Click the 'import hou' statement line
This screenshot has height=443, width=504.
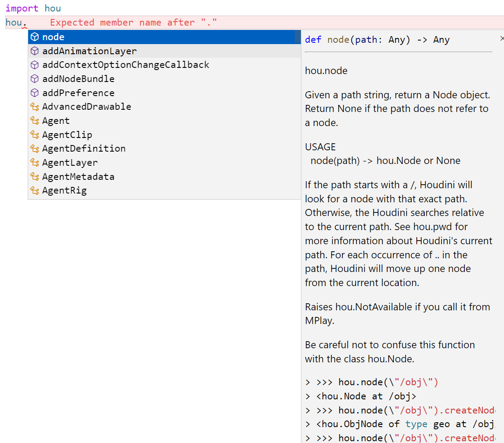(33, 8)
